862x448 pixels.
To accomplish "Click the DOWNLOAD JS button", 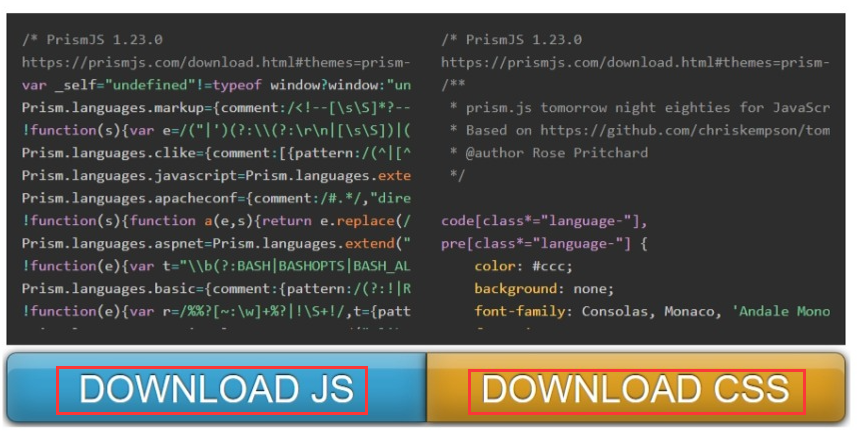I will click(212, 390).
